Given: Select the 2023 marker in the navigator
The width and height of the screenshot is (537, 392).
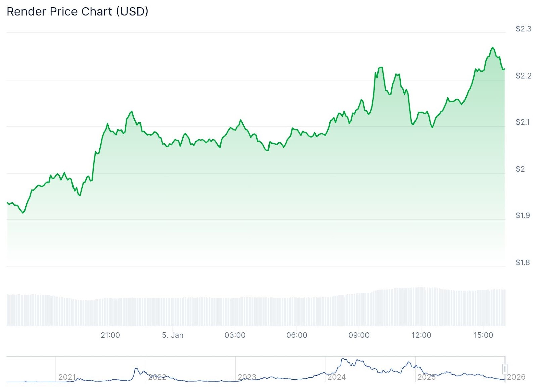Looking at the screenshot, I should pos(247,377).
